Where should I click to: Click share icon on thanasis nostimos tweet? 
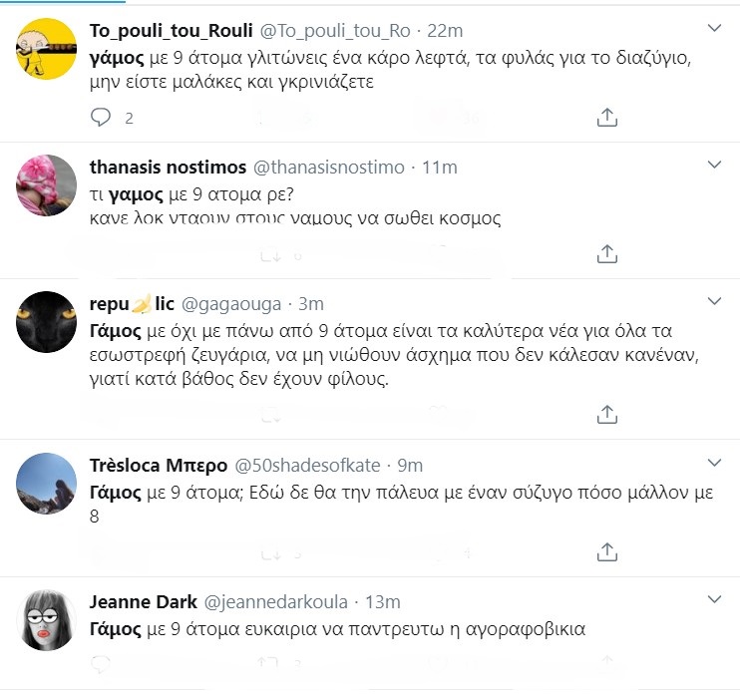coord(606,254)
